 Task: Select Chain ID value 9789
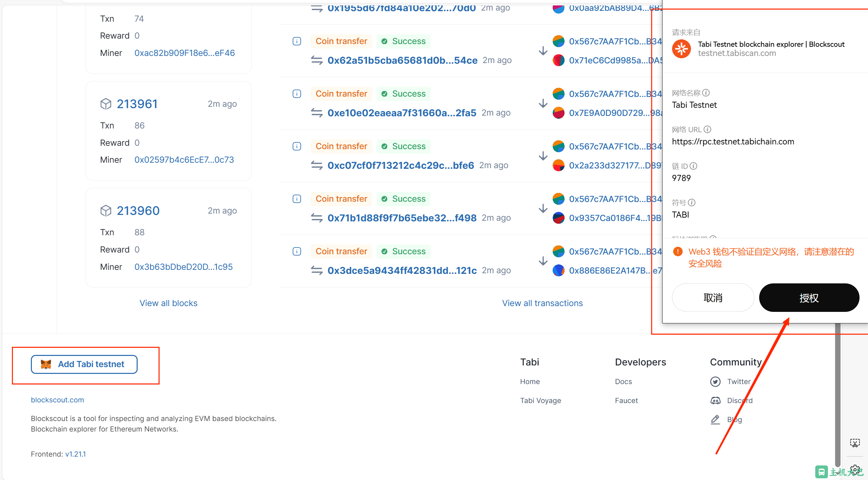(681, 178)
